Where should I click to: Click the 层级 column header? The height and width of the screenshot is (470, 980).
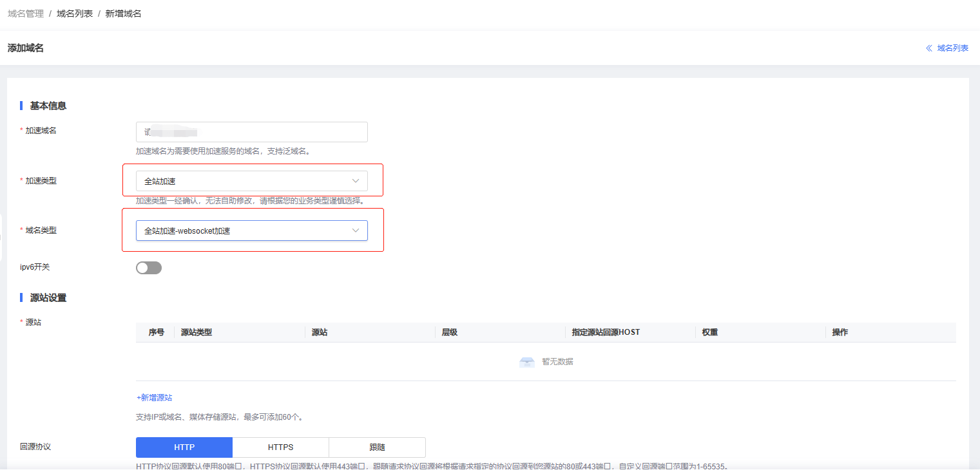pyautogui.click(x=450, y=333)
